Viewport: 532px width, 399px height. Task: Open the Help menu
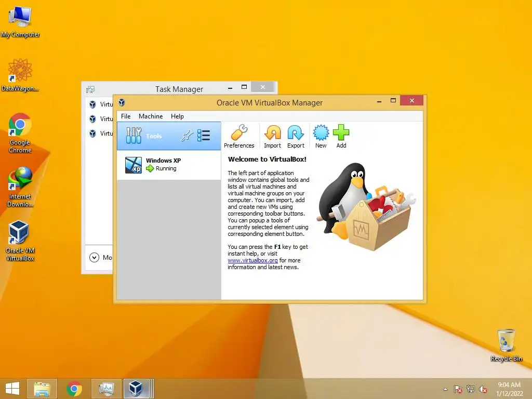[x=177, y=116]
